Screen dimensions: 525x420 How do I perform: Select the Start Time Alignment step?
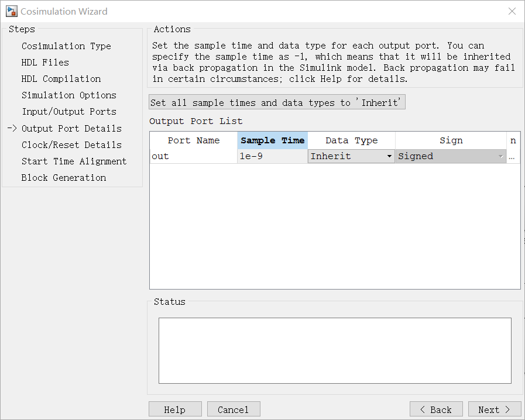point(74,161)
